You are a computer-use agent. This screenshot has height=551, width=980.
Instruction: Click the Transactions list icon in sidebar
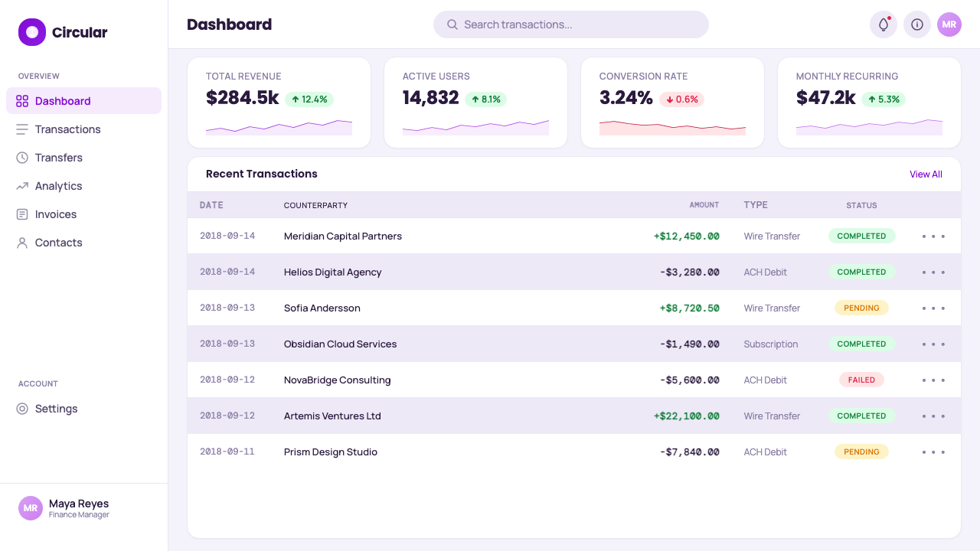pos(22,129)
